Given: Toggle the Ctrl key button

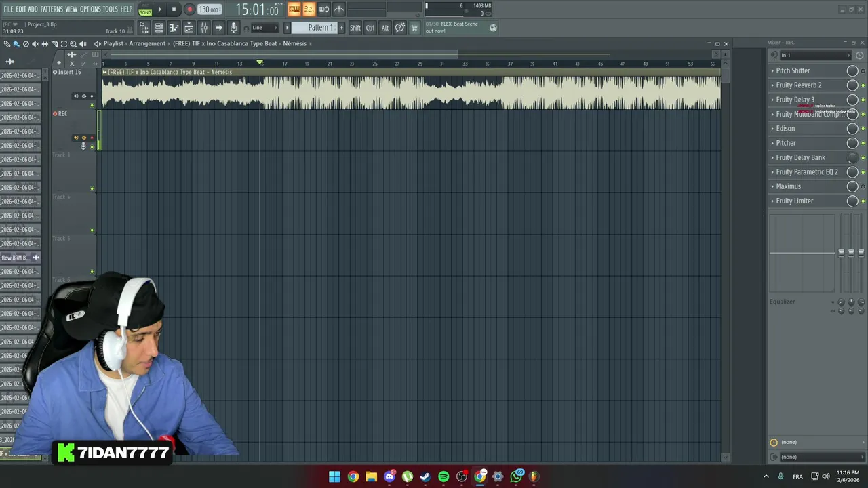Looking at the screenshot, I should coord(370,28).
